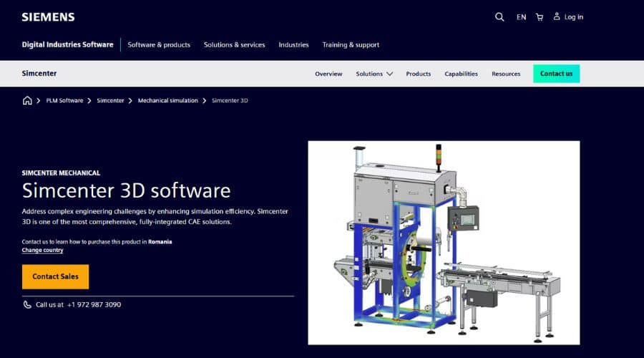Image resolution: width=644 pixels, height=358 pixels.
Task: Switch language using EN selector
Action: (x=521, y=17)
